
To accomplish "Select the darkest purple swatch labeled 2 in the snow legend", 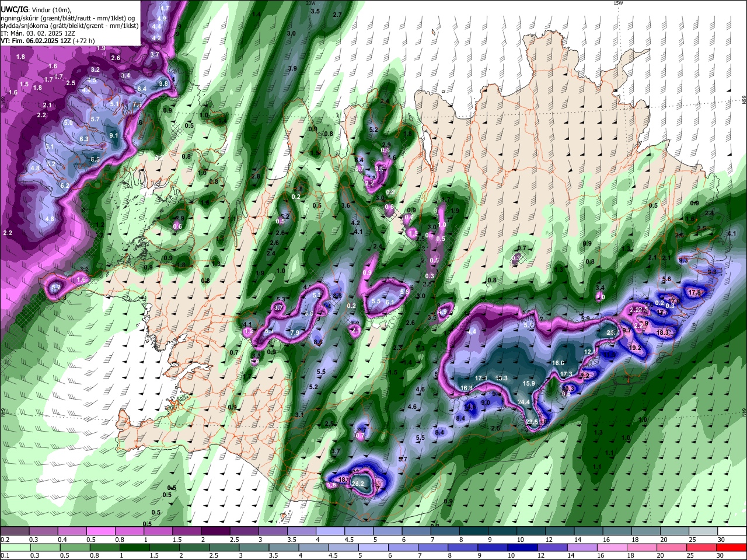I will pos(215,531).
